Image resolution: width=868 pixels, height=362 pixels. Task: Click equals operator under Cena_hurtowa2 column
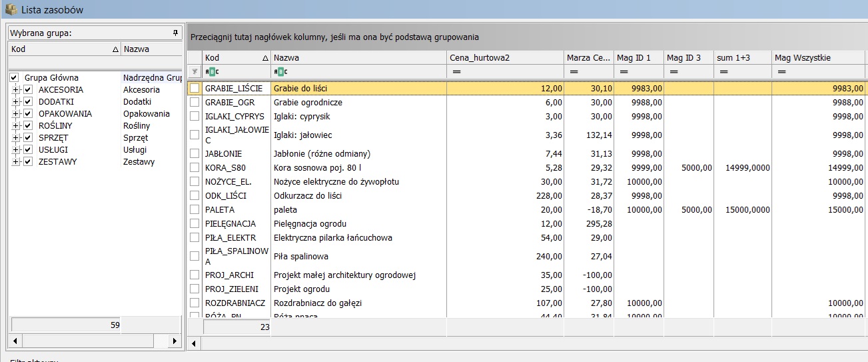[x=457, y=71]
